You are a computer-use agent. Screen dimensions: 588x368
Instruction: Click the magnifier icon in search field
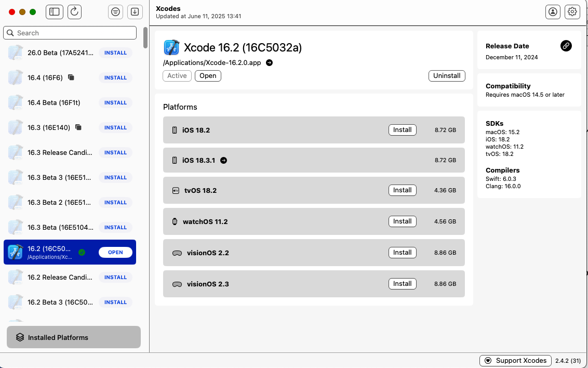[10, 33]
